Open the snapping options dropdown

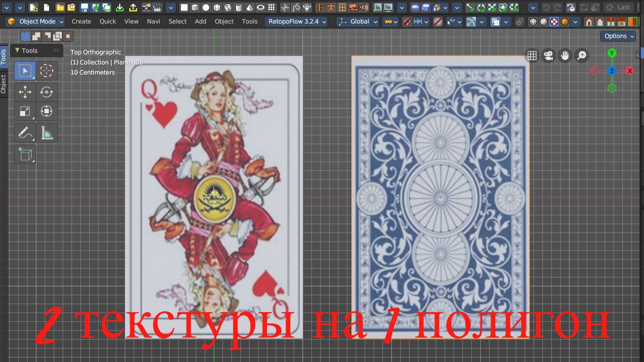coord(421,21)
